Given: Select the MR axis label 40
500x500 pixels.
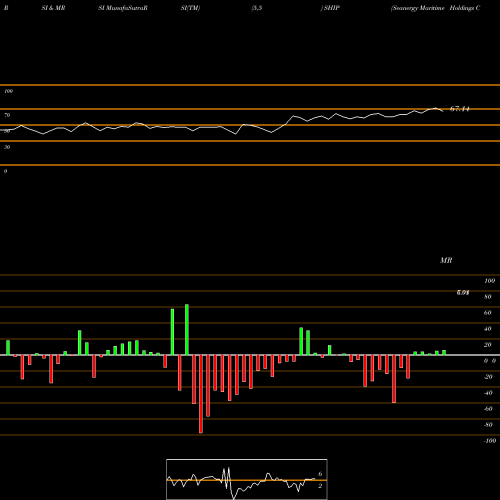Looking at the screenshot, I should pos(488,329).
